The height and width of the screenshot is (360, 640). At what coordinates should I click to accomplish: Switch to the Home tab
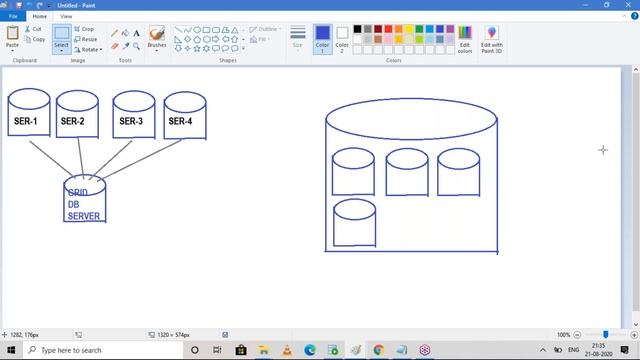point(40,16)
